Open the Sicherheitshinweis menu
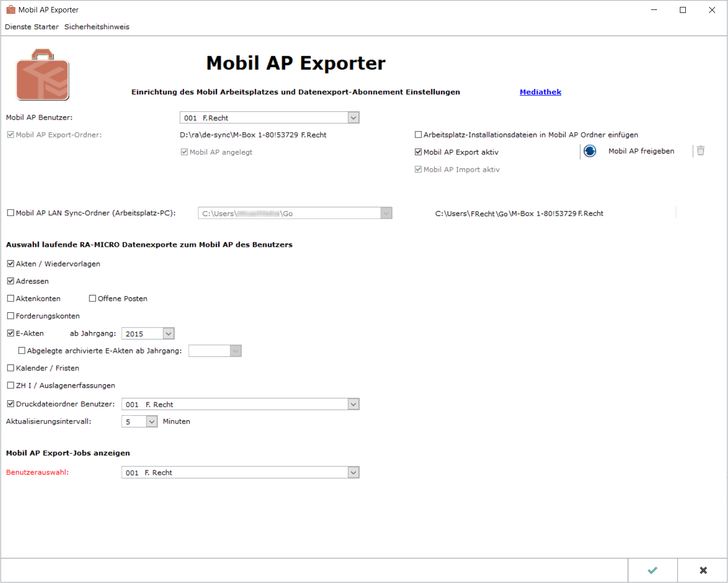Viewport: 728px width, 583px height. tap(97, 27)
